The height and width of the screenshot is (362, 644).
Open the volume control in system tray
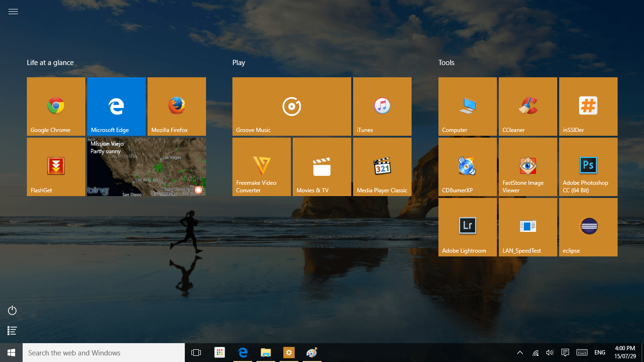tap(550, 353)
